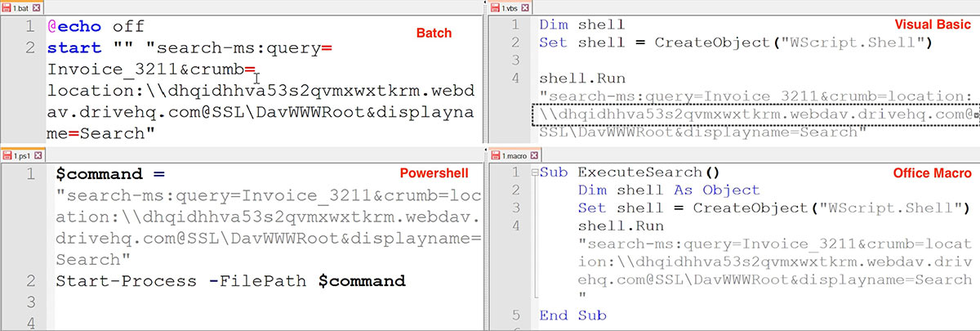This screenshot has height=331, width=980.
Task: Select line number 2 in the Powershell pane
Action: 28,281
